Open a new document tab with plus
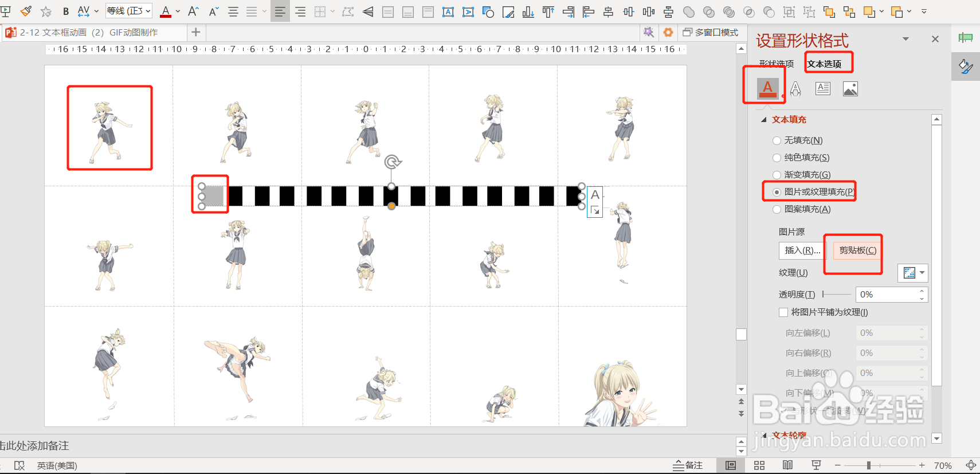 [x=196, y=32]
